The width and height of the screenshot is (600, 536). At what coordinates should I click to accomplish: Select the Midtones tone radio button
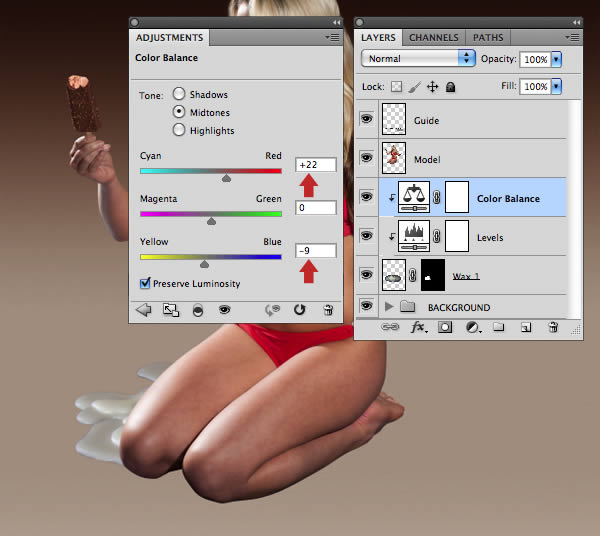(x=179, y=112)
